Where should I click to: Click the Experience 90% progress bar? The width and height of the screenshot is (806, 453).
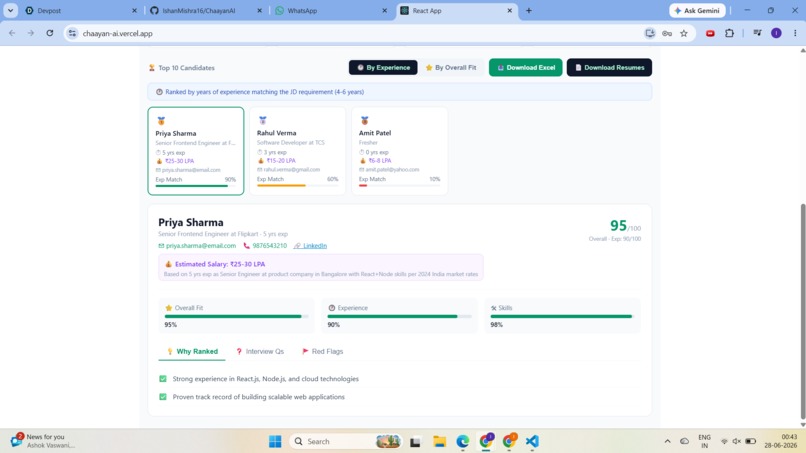(399, 316)
